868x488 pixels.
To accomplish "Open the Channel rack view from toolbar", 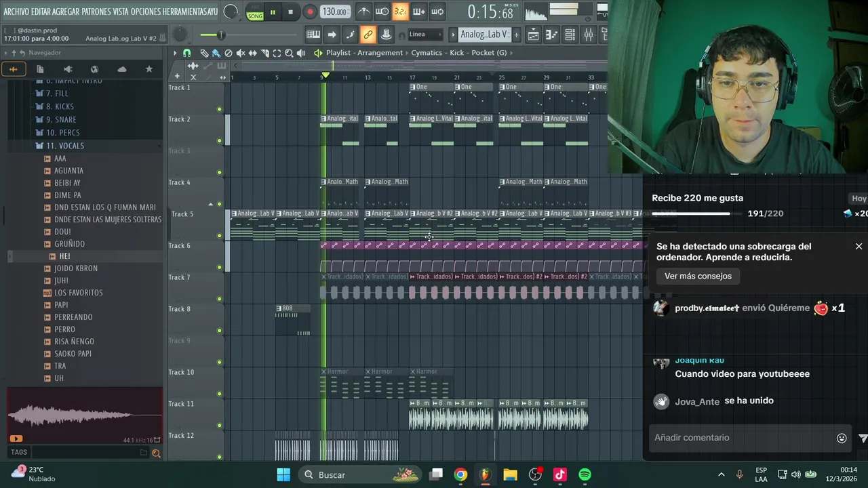I will [570, 35].
